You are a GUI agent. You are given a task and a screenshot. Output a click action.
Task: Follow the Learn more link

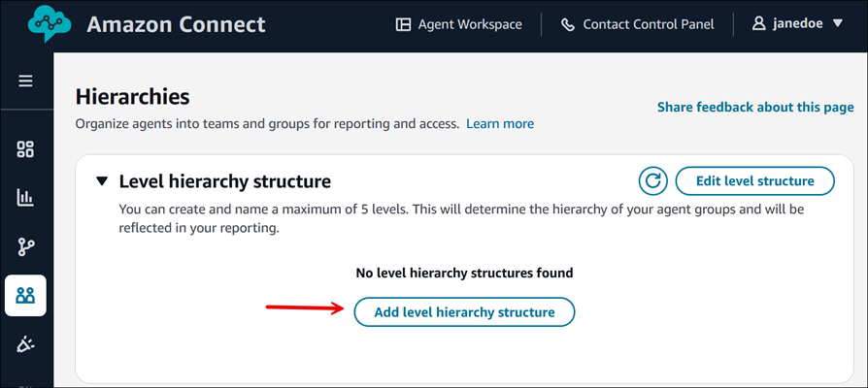tap(499, 124)
